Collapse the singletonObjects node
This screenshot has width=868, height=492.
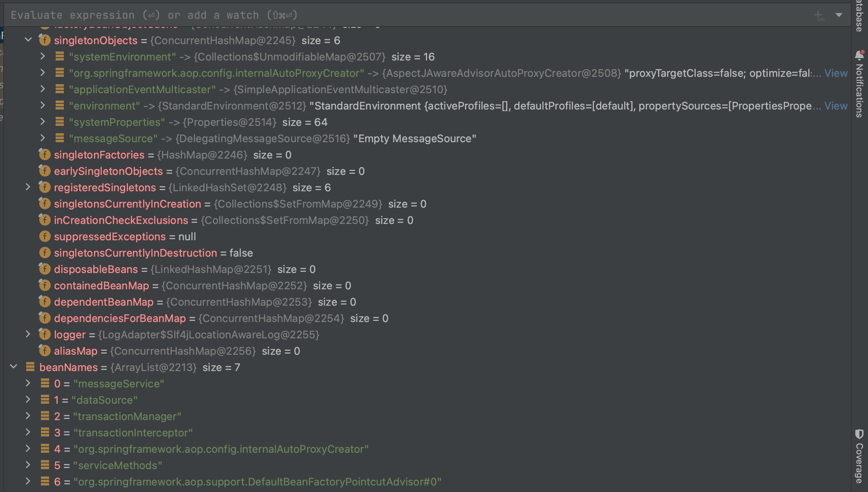click(28, 40)
